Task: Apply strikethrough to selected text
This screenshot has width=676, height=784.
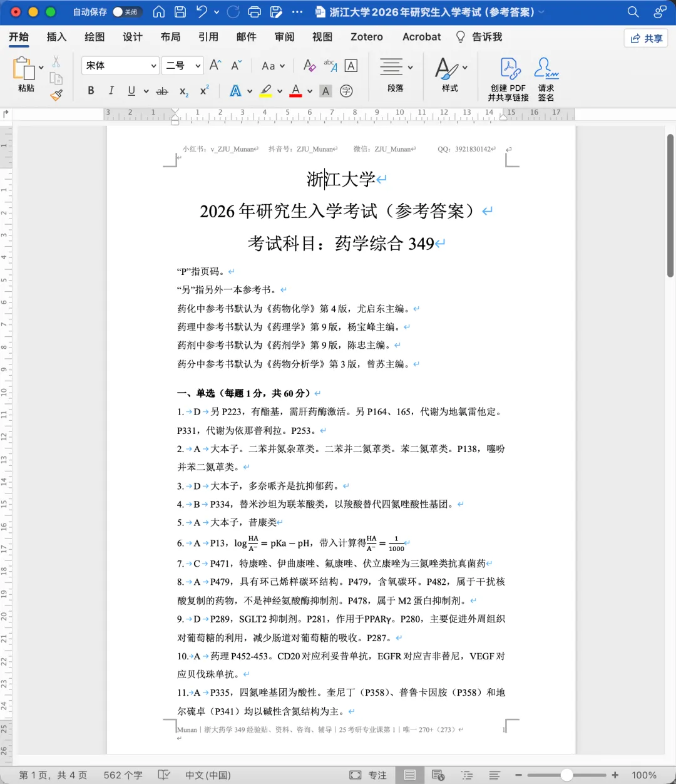Action: coord(161,91)
